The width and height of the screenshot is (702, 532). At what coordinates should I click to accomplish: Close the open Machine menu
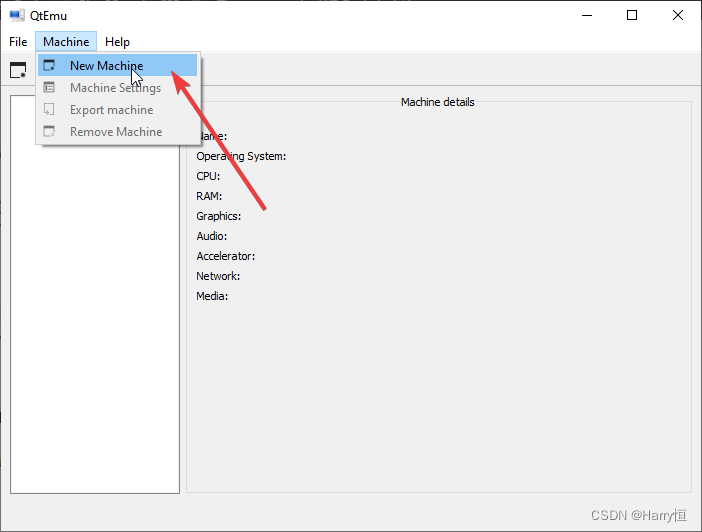[66, 42]
